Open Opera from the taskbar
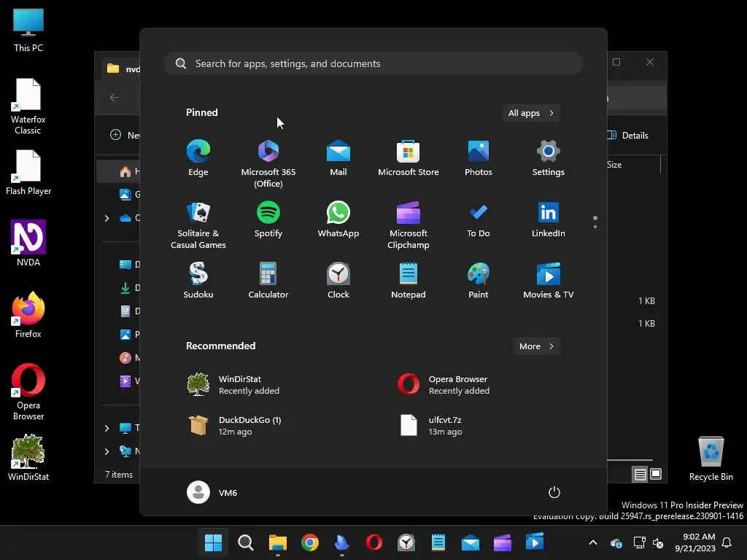Image resolution: width=747 pixels, height=560 pixels. (374, 542)
